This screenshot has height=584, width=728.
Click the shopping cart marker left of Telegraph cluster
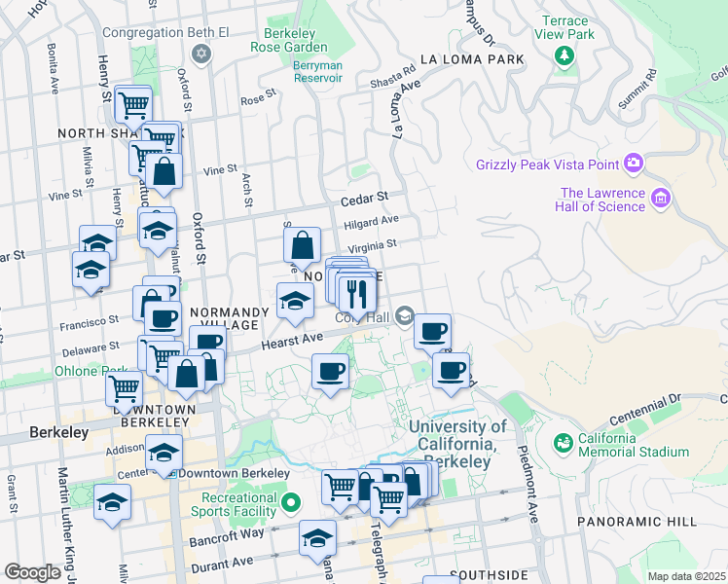340,488
